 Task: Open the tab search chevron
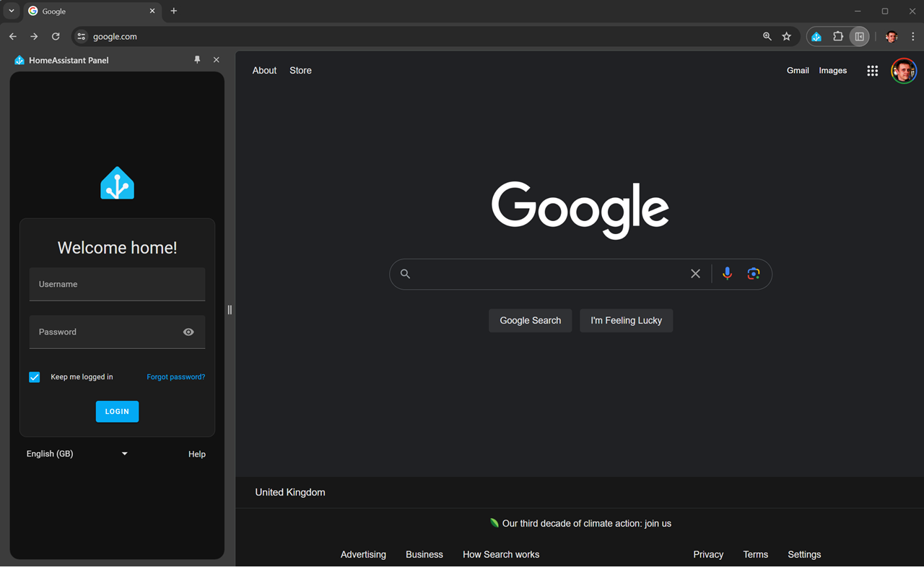[x=10, y=11]
